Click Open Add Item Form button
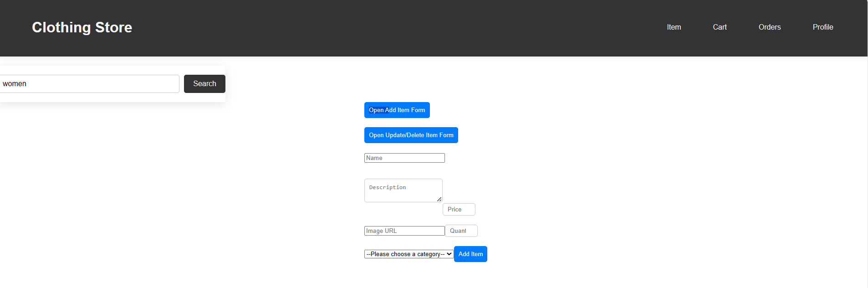Image resolution: width=868 pixels, height=288 pixels. [x=397, y=110]
